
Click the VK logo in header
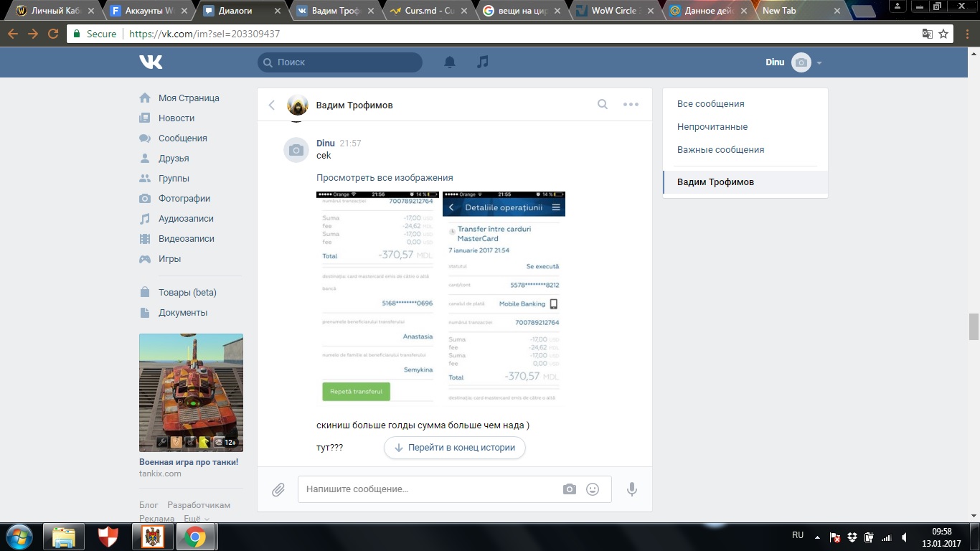point(151,62)
